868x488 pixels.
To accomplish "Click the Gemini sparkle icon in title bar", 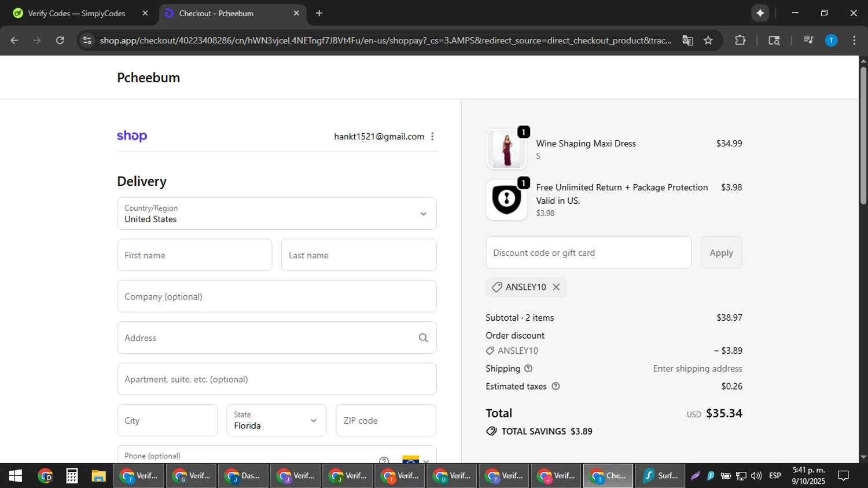I will pos(760,13).
